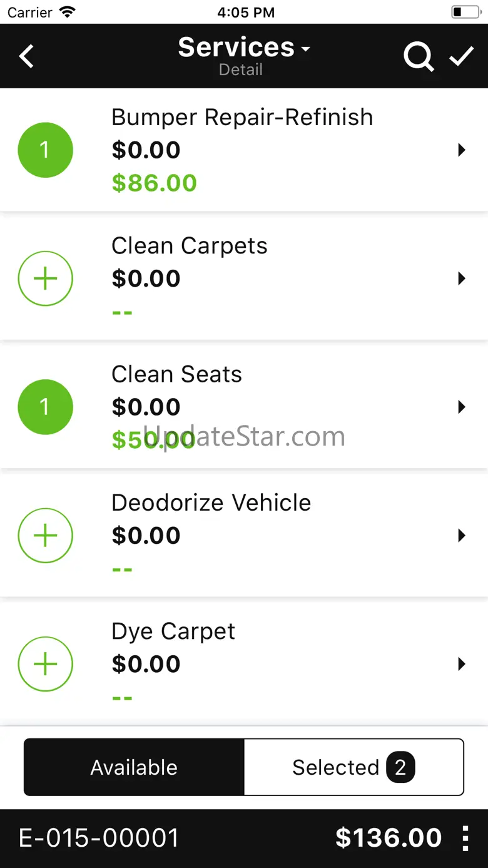This screenshot has height=868, width=488.
Task: Confirm selection with the checkmark icon
Action: (x=462, y=56)
